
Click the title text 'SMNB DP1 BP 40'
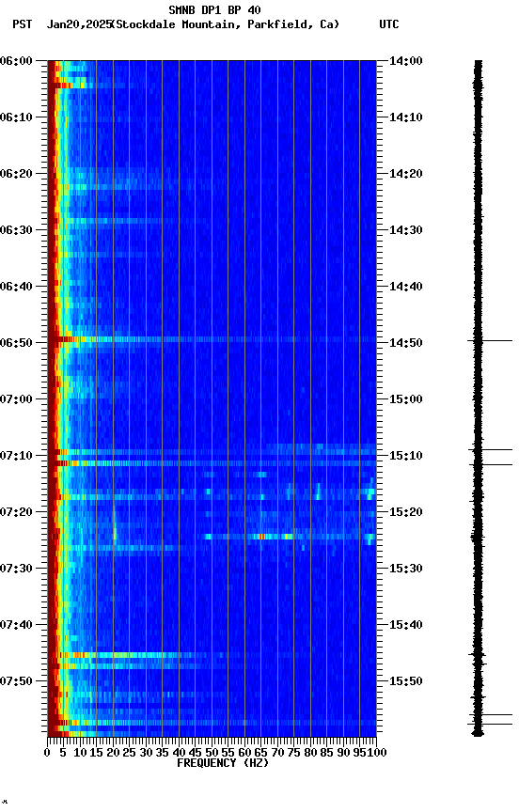(x=214, y=9)
